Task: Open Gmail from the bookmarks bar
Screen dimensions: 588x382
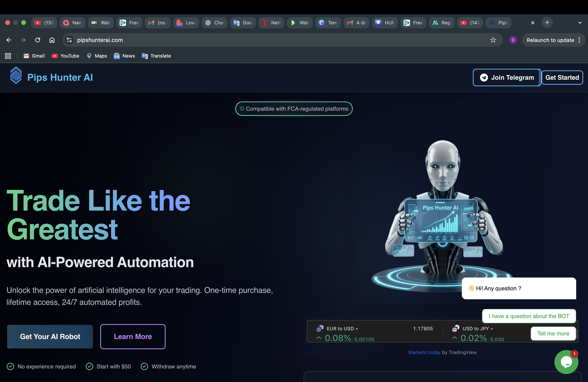Action: tap(34, 56)
